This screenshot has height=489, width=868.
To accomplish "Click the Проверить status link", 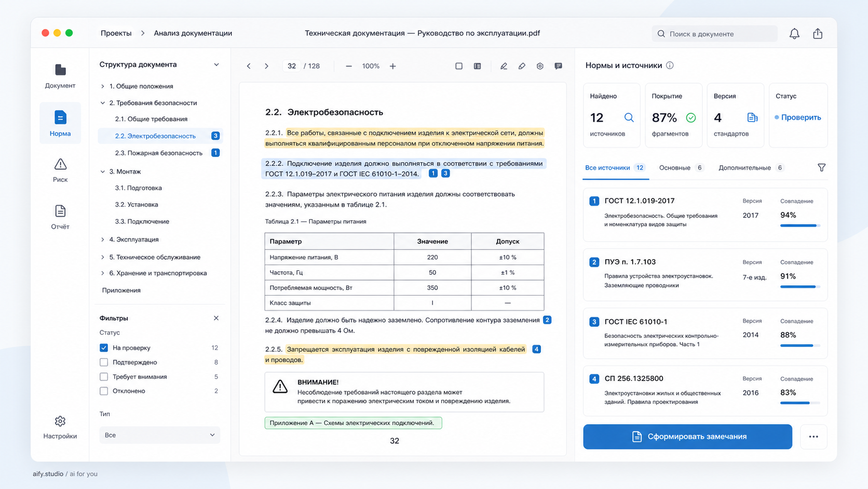I will 798,117.
